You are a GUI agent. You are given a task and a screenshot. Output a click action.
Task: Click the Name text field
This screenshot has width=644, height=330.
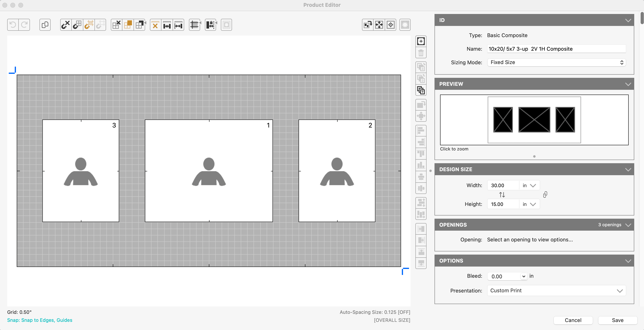556,49
